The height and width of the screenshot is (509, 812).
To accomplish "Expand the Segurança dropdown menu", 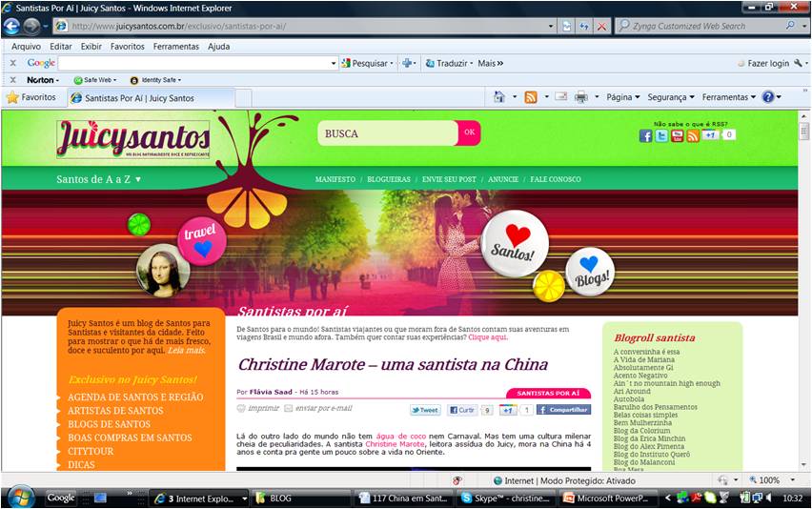I will [x=671, y=97].
